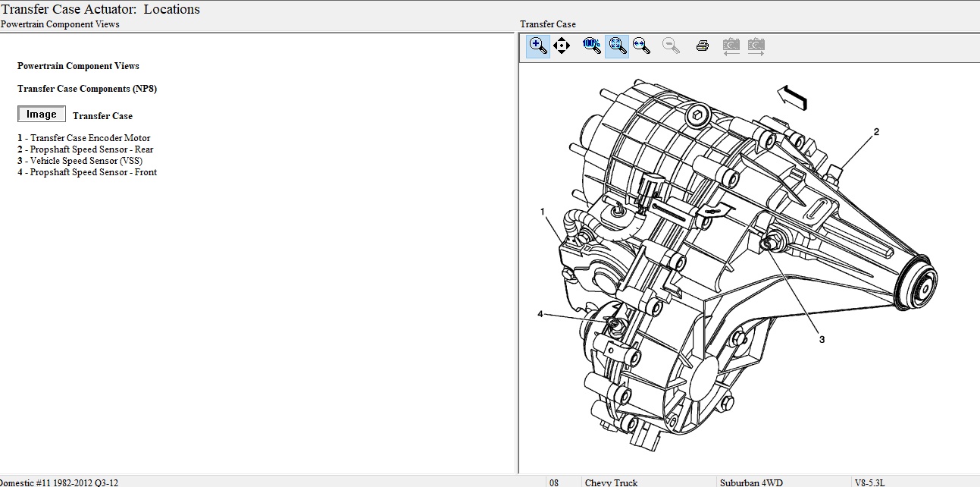
Task: Activate the pan arrows tool
Action: coord(562,46)
